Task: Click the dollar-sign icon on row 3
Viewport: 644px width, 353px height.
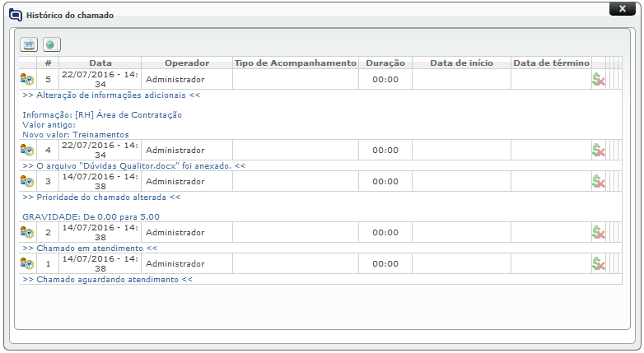Action: 599,181
